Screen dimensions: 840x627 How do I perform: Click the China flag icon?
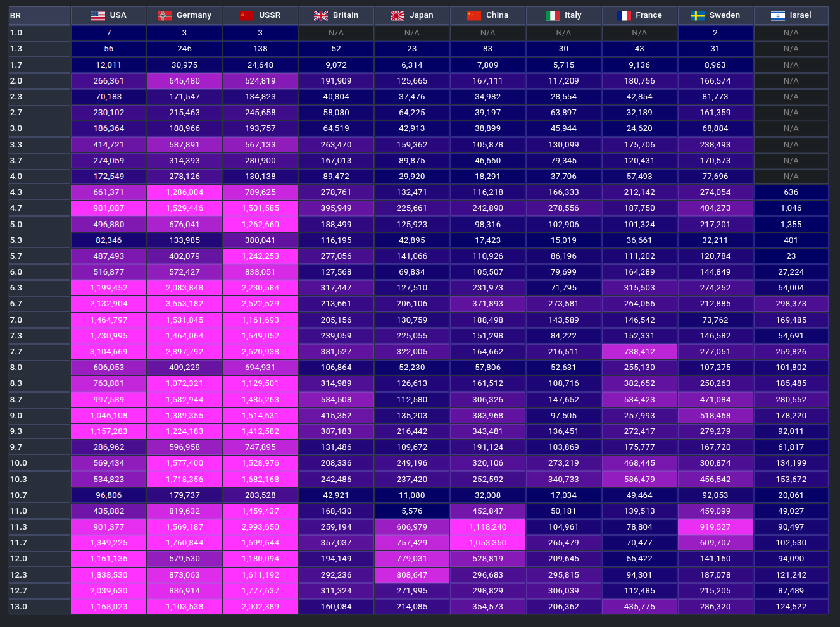click(x=474, y=15)
